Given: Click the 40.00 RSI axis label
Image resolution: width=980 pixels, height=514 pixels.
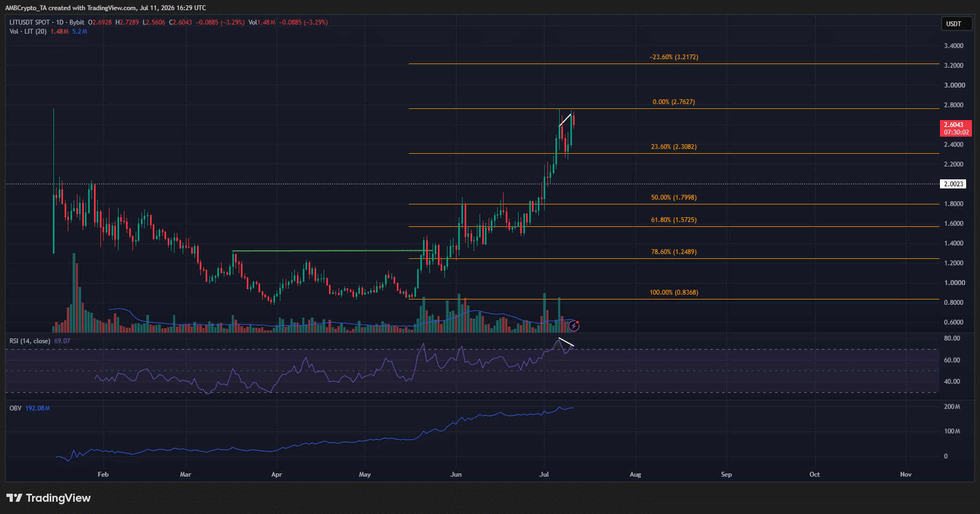Looking at the screenshot, I should [952, 382].
